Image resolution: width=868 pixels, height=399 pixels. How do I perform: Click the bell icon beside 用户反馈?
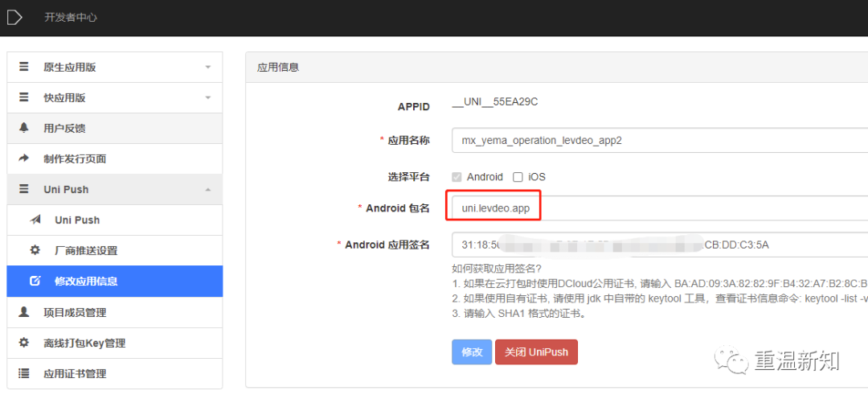coord(24,128)
